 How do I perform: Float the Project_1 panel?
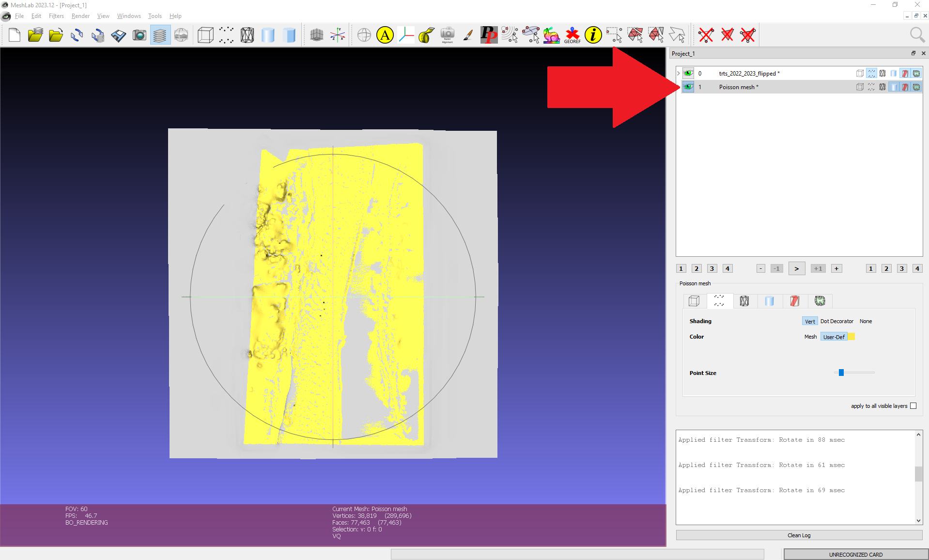click(913, 53)
